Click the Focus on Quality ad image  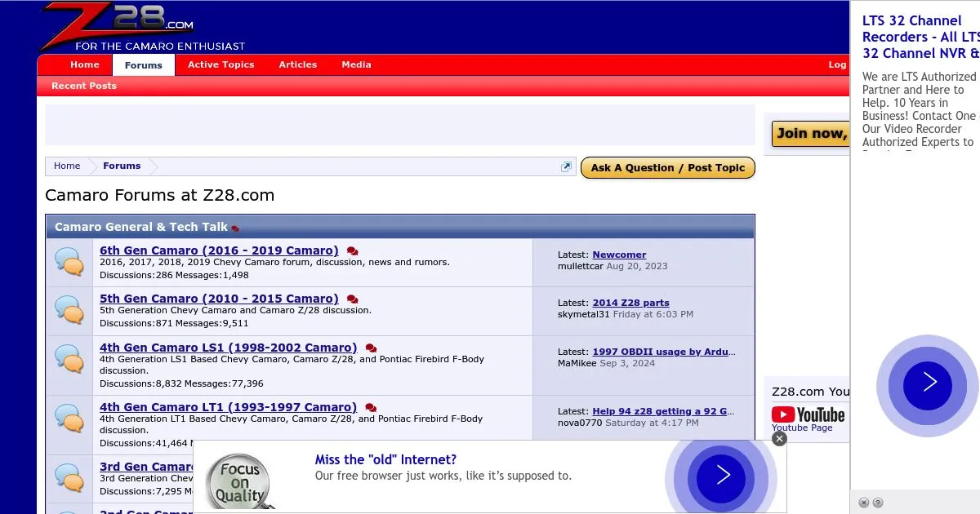coord(239,482)
